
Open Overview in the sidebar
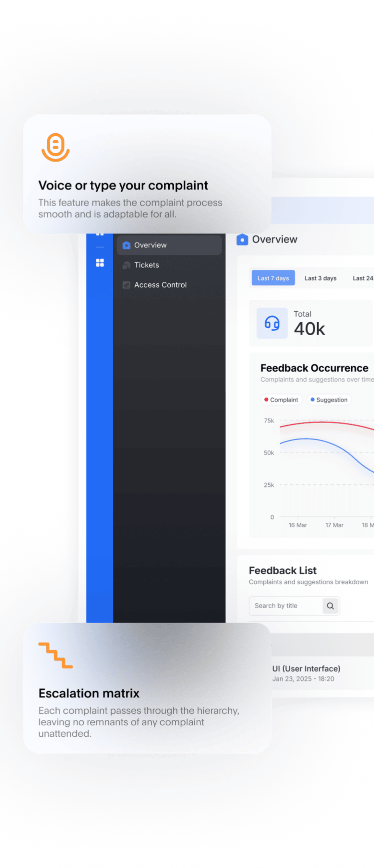pyautogui.click(x=169, y=245)
